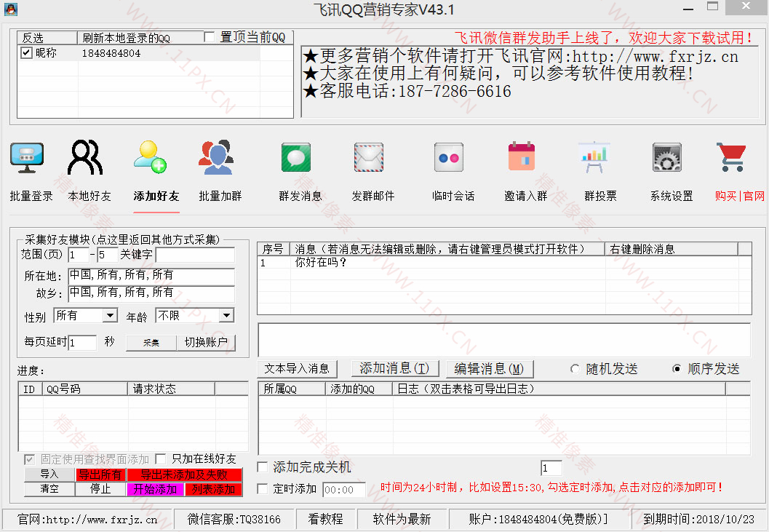This screenshot has width=769, height=532.
Task: Open the 邀请入群 calendar icon
Action: click(x=522, y=156)
